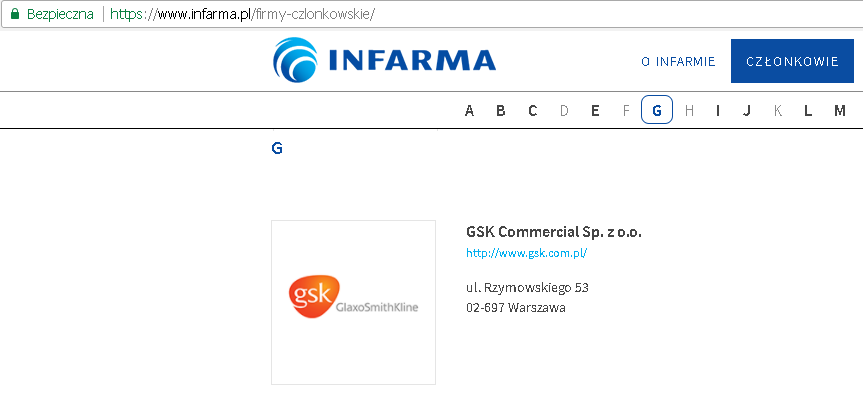Click the greyed-out letter D filter
Screen dimensions: 863x402
pos(564,111)
